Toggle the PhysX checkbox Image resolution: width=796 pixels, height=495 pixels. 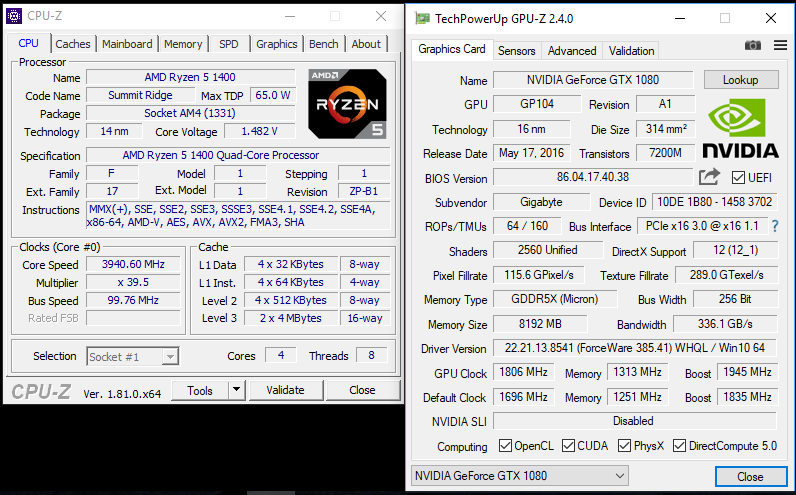click(624, 446)
